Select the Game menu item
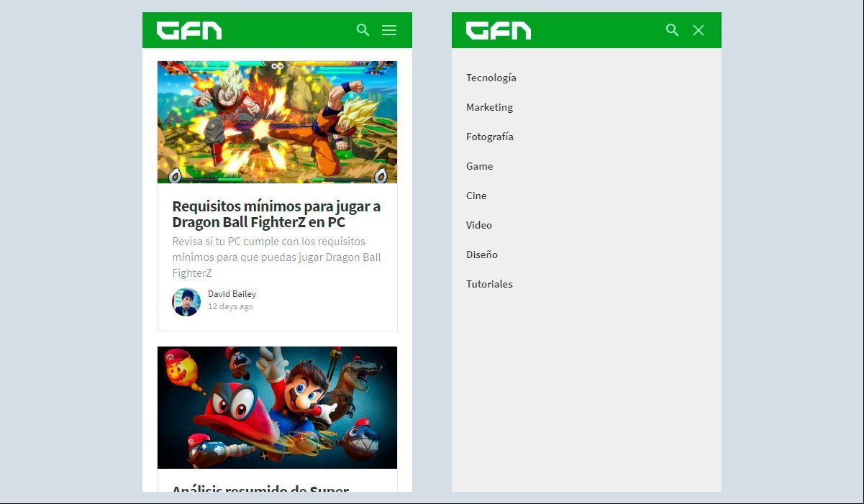Screen dimensions: 864x504 click(x=480, y=166)
